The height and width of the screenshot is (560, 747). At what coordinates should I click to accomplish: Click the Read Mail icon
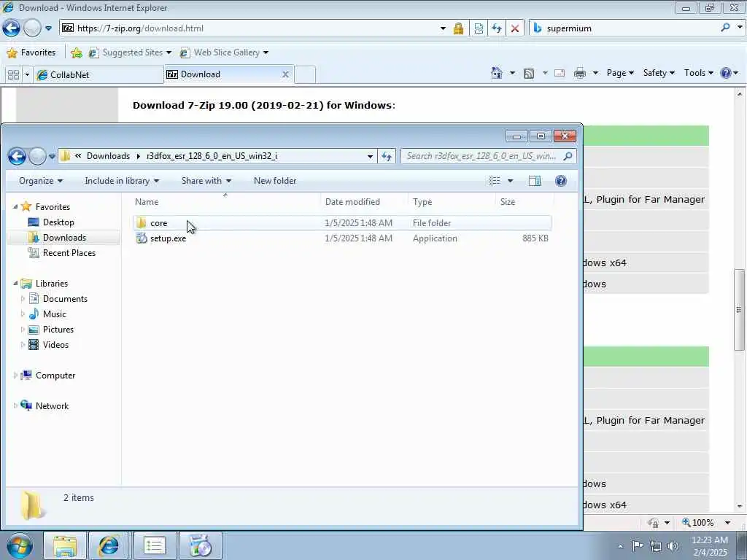pos(560,74)
